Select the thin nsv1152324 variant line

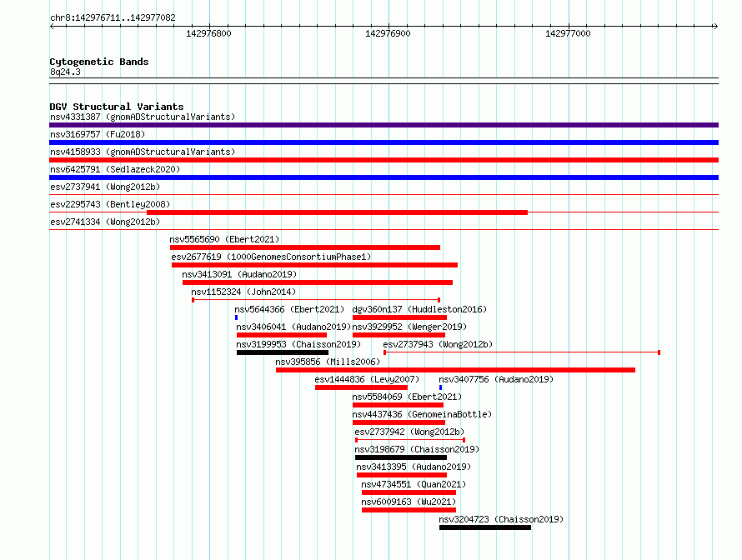(x=316, y=300)
